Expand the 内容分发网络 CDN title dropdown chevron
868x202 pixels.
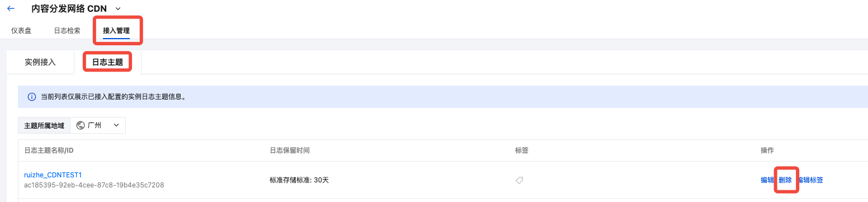coord(117,8)
